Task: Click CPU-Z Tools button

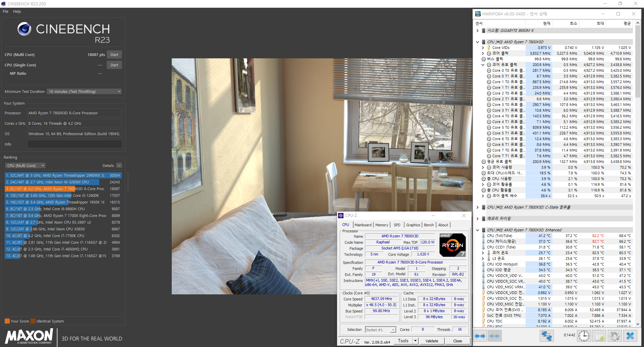Action: click(x=403, y=341)
